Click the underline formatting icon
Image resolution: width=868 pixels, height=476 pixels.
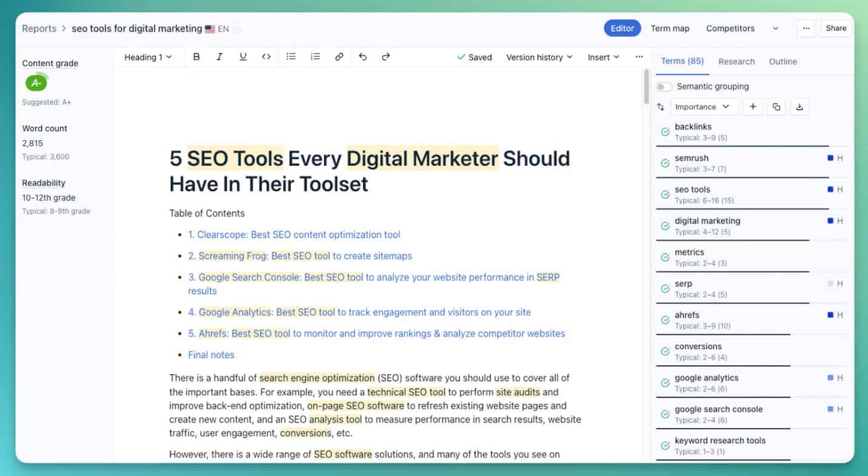[243, 57]
